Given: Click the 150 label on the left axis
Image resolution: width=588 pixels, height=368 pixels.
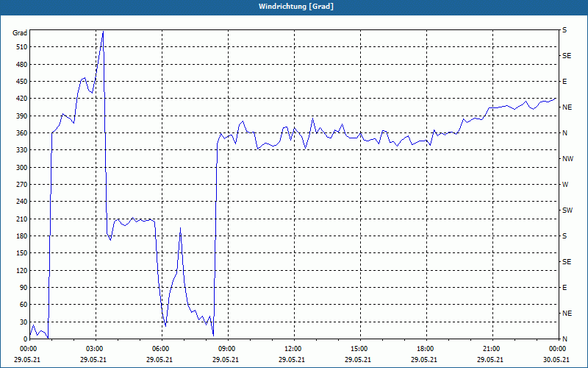Looking at the screenshot, I should [22, 253].
